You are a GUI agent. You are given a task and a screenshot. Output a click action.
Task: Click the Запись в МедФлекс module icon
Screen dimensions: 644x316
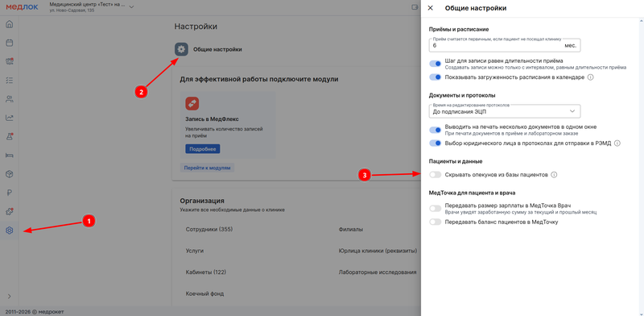[x=192, y=104]
